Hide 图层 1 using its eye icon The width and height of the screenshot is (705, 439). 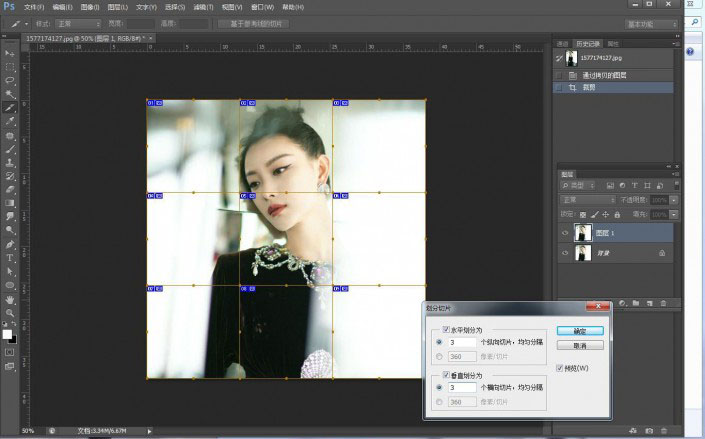point(565,232)
